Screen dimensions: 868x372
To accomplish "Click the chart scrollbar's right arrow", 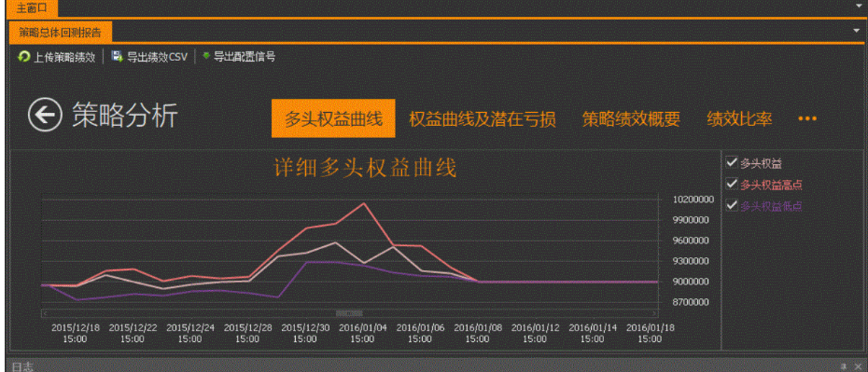I will coord(655,313).
